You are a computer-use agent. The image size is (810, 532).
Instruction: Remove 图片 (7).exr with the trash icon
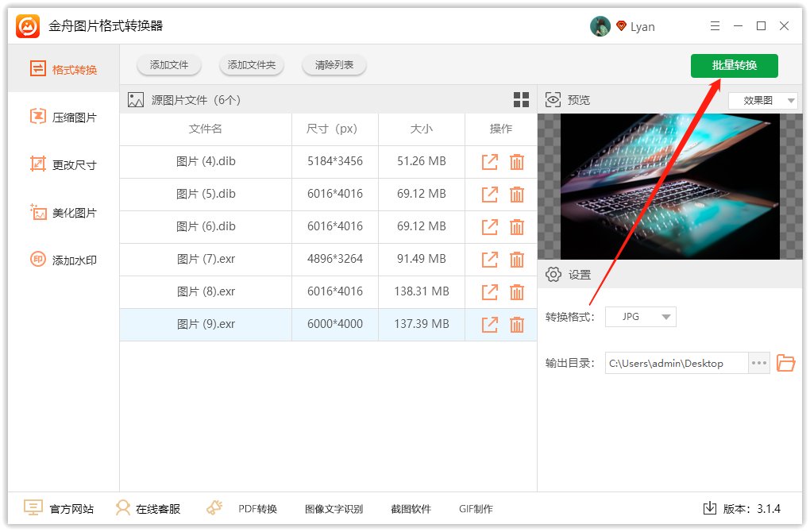coord(517,259)
